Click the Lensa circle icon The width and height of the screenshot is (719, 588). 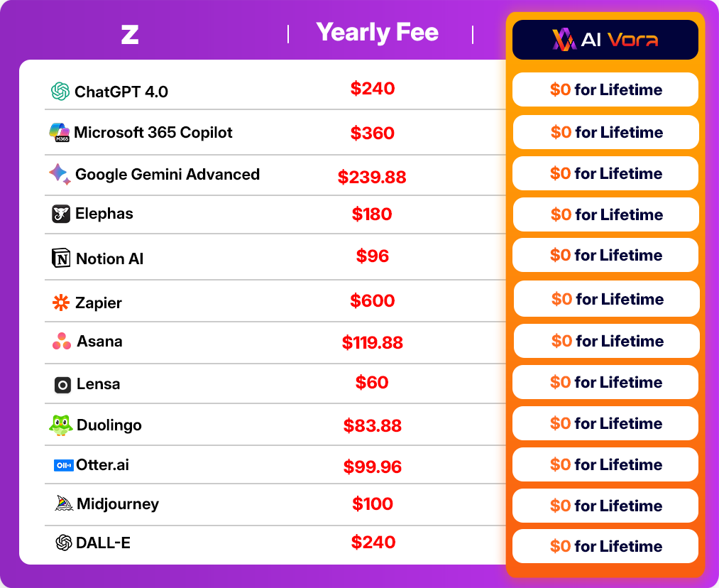(x=63, y=385)
